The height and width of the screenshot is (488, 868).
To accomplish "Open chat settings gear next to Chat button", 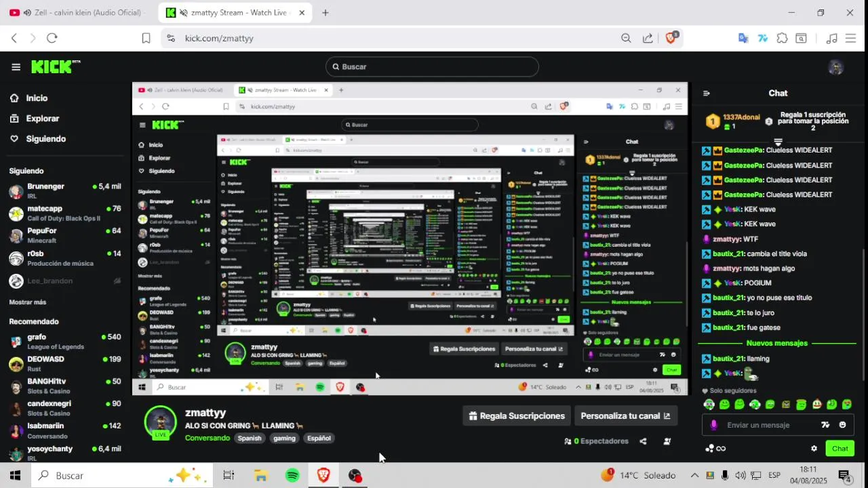I will point(814,448).
